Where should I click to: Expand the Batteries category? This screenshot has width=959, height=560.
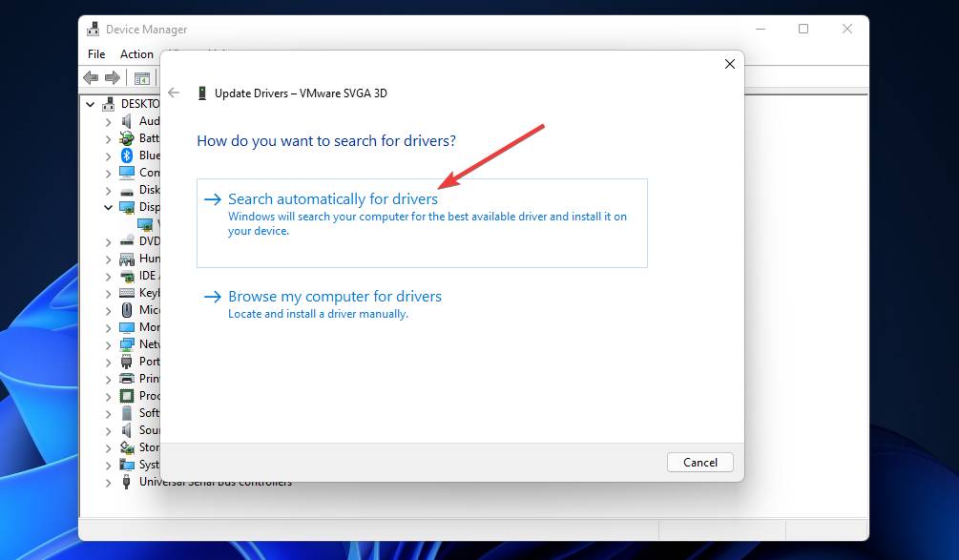coord(108,138)
